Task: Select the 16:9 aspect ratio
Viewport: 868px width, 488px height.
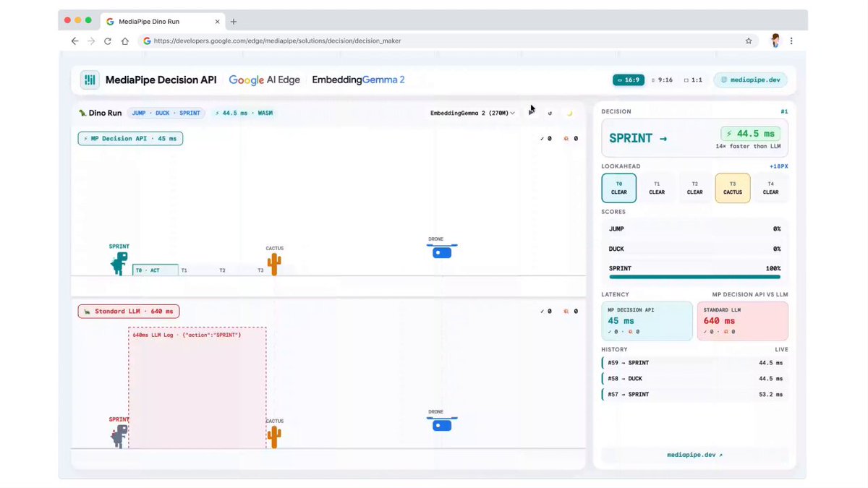Action: 628,80
